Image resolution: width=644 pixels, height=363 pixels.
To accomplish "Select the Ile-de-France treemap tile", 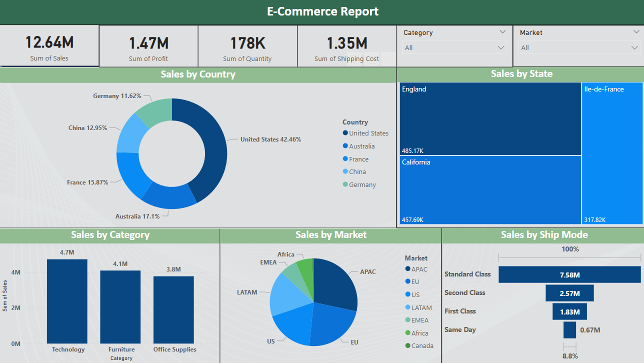I will pyautogui.click(x=612, y=152).
